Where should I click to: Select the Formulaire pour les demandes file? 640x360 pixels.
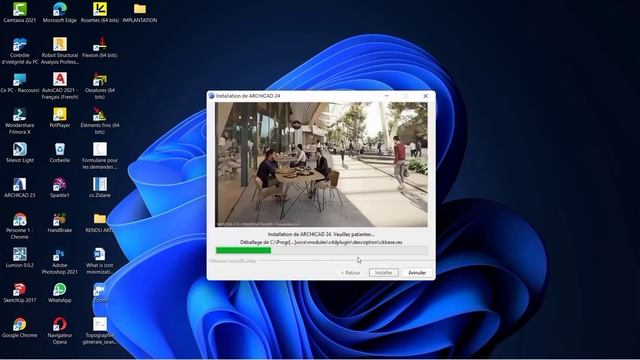[x=100, y=156]
